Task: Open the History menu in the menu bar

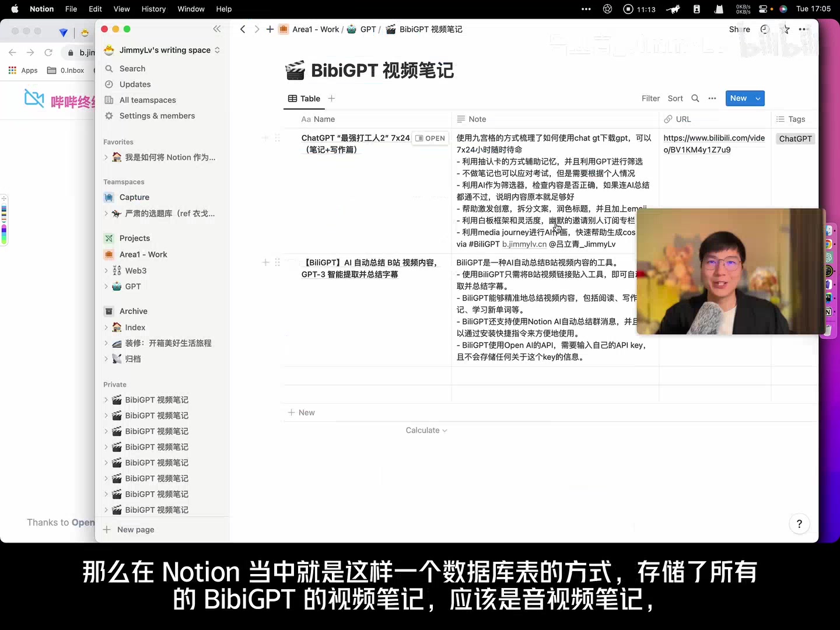Action: (x=153, y=9)
